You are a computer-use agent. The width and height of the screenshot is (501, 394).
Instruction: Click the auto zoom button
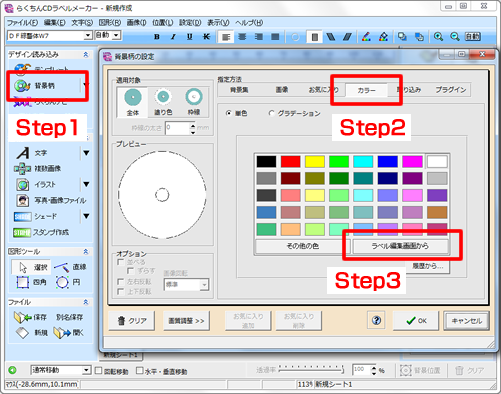tap(473, 36)
